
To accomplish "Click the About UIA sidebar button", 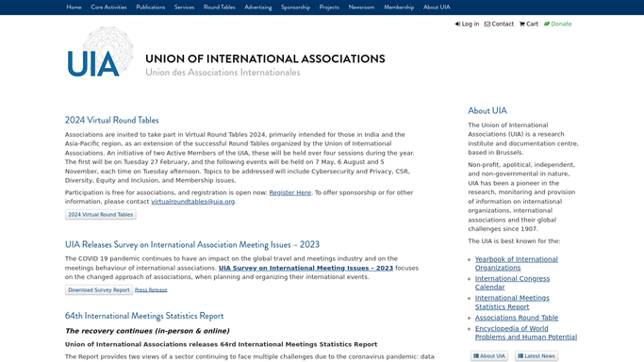I will point(489,355).
